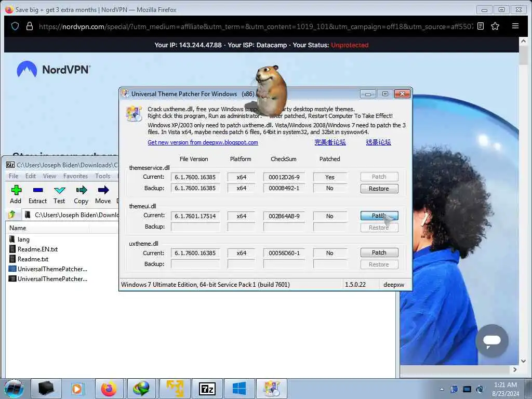Click themeui.dll current CheckSum field 002B64AB-9
532x399 pixels.
coord(284,216)
